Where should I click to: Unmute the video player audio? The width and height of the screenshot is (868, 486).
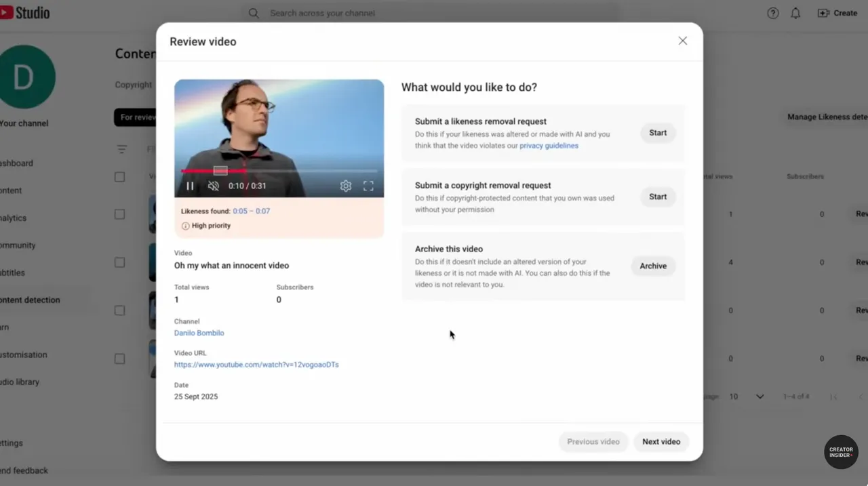tap(214, 186)
